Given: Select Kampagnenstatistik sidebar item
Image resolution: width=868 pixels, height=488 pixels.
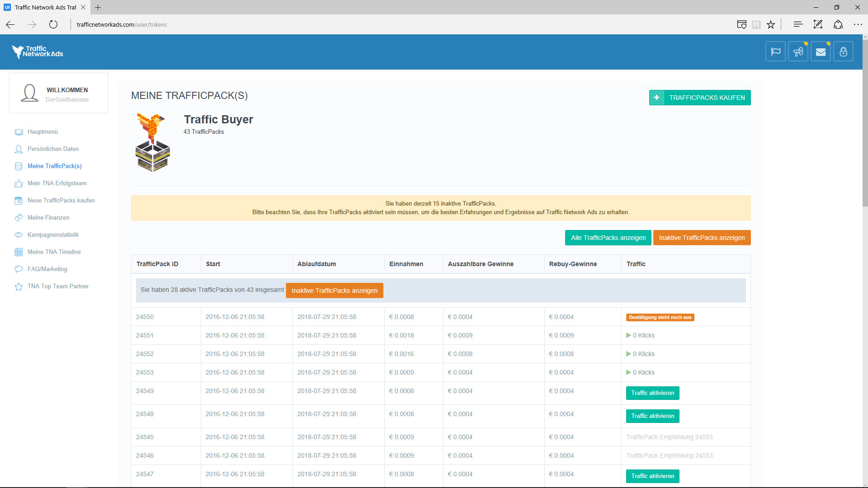Looking at the screenshot, I should tap(53, 235).
